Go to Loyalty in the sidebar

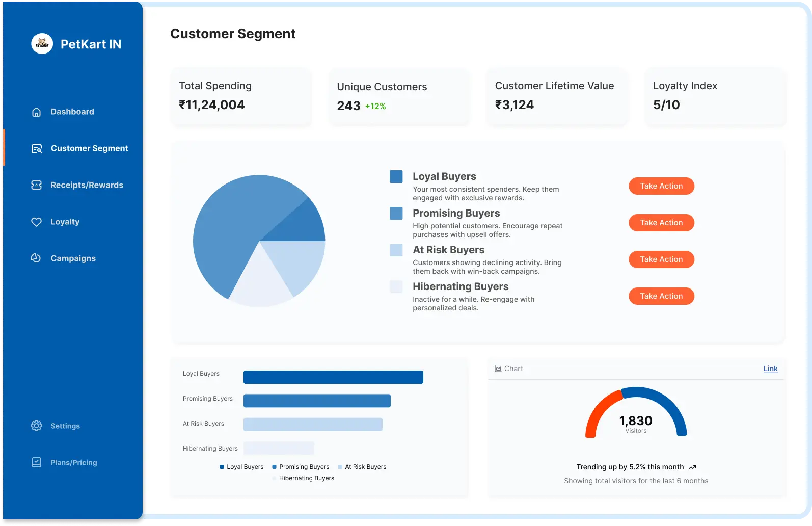(x=65, y=222)
